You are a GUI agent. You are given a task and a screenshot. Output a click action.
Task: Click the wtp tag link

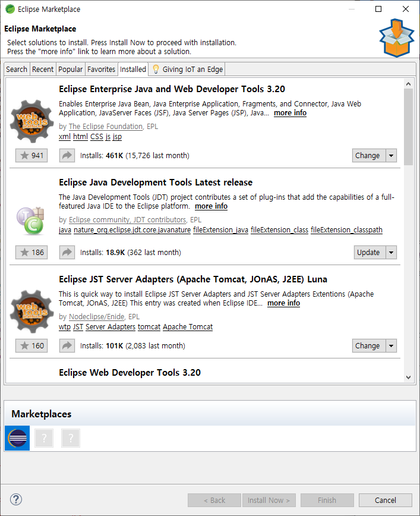[x=65, y=327]
